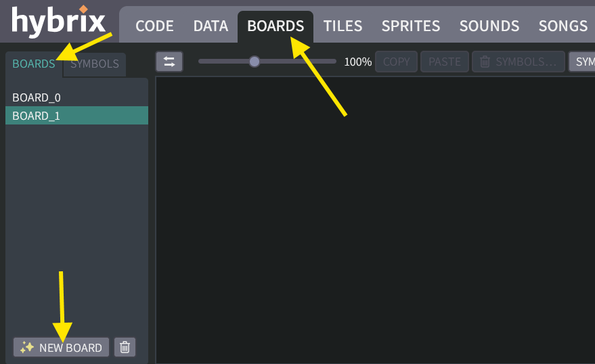This screenshot has height=364, width=595.
Task: Click the zoom slider handle
Action: pyautogui.click(x=255, y=62)
